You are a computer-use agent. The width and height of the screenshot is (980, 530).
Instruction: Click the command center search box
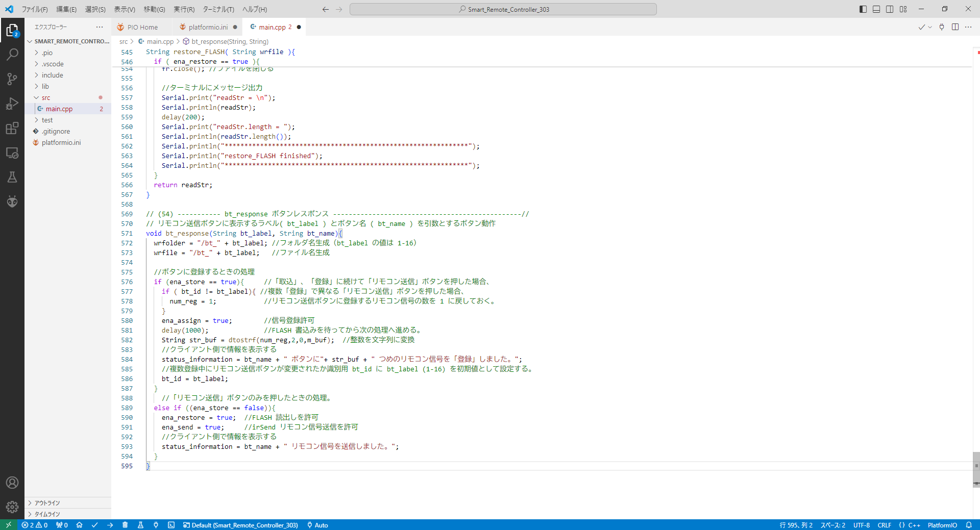[x=503, y=9]
